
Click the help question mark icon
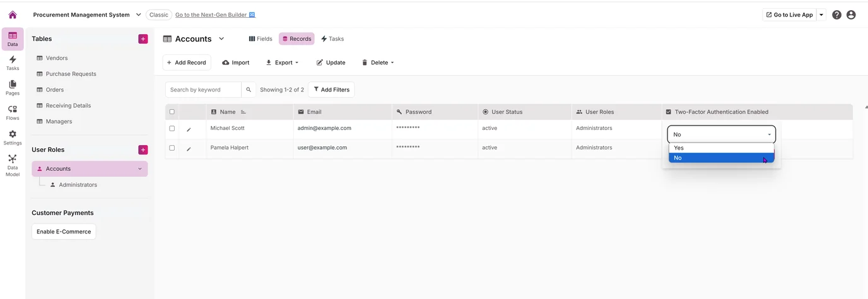point(836,15)
